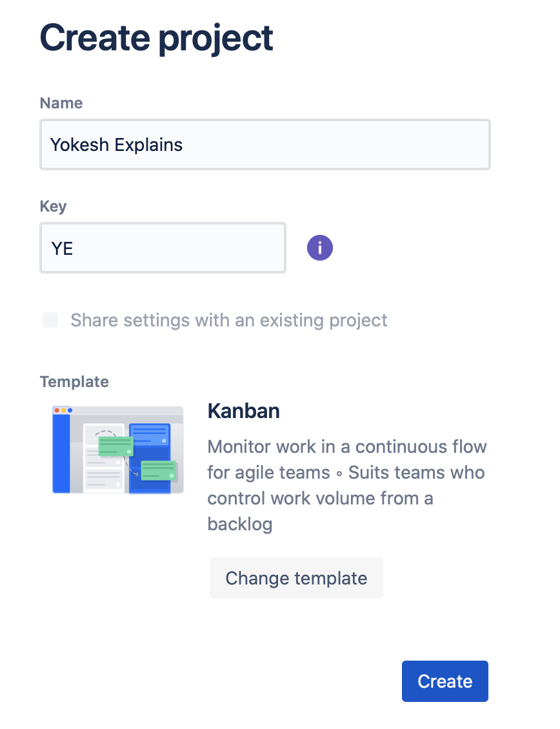Click the upper green card in Kanban illustration
Viewport: 560px width, 729px height.
115,446
